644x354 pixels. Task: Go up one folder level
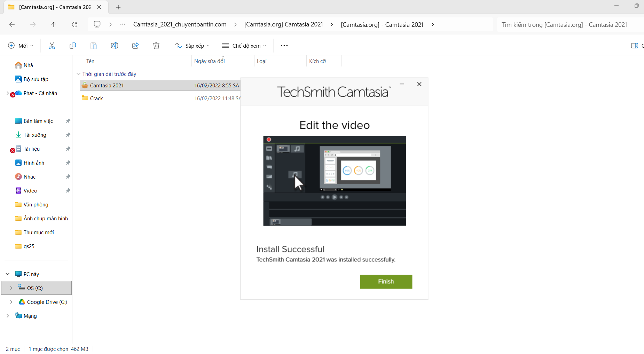point(54,24)
